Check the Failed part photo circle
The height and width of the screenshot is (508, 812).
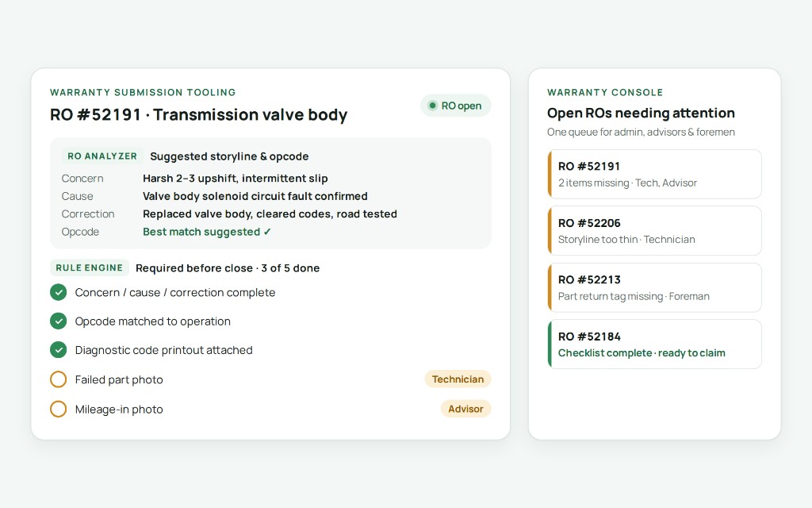pyautogui.click(x=59, y=379)
